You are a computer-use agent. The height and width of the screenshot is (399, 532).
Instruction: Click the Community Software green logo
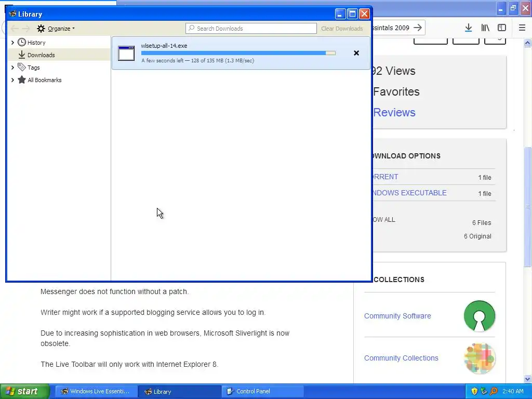pos(480,316)
